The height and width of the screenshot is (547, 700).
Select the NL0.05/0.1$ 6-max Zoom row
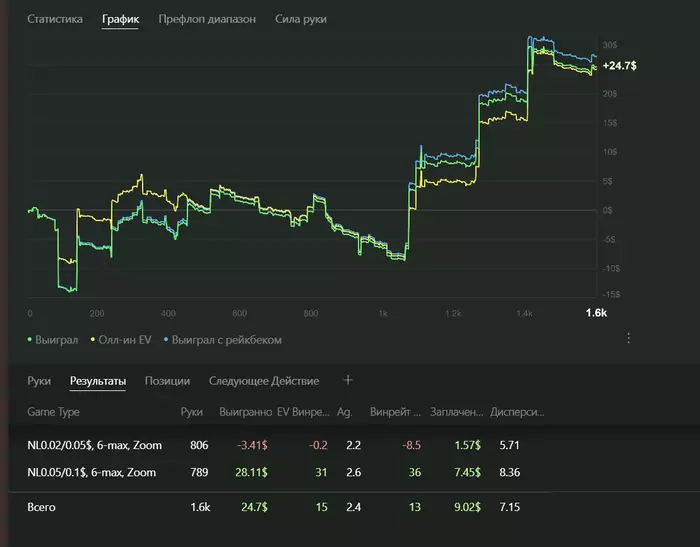(286, 472)
